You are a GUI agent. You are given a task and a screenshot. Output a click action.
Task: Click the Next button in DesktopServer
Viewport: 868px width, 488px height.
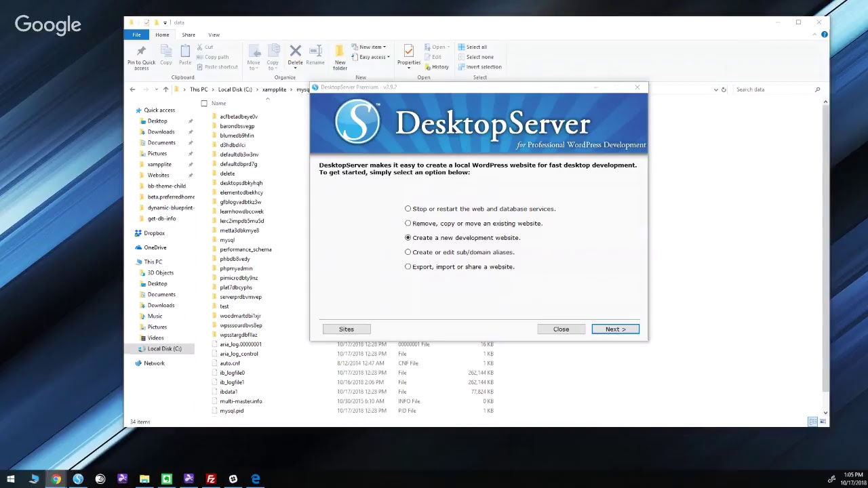(x=615, y=329)
